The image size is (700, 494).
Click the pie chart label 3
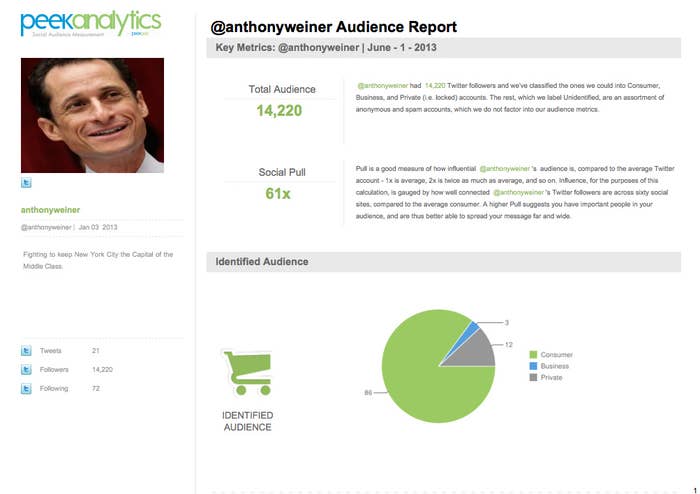[507, 322]
